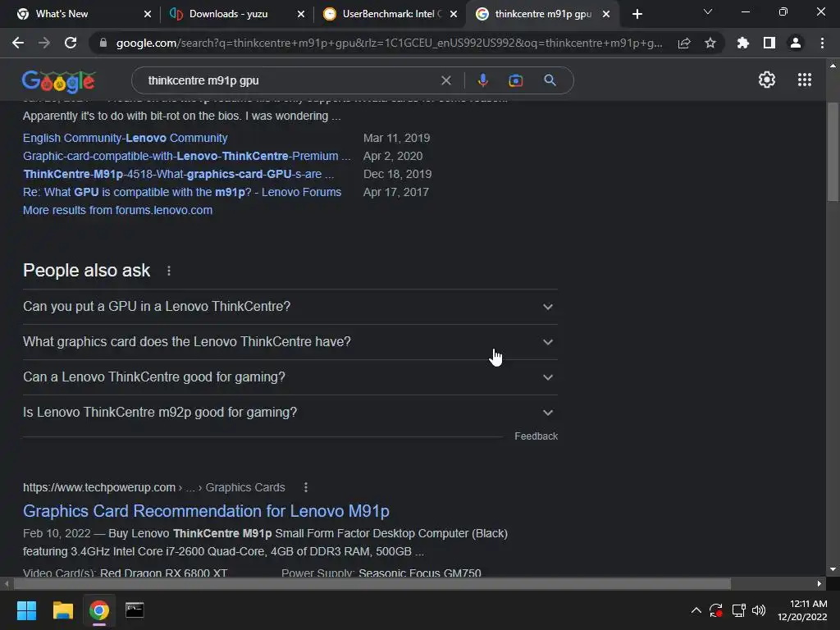Open 'What GPU is compatible with m91p' link
This screenshot has width=840, height=630.
click(182, 192)
